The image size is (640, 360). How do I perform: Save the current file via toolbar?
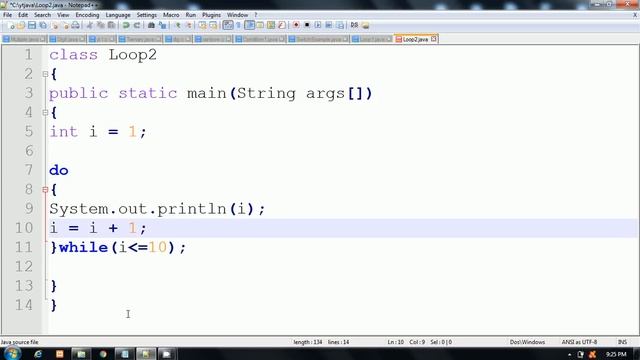(32, 25)
